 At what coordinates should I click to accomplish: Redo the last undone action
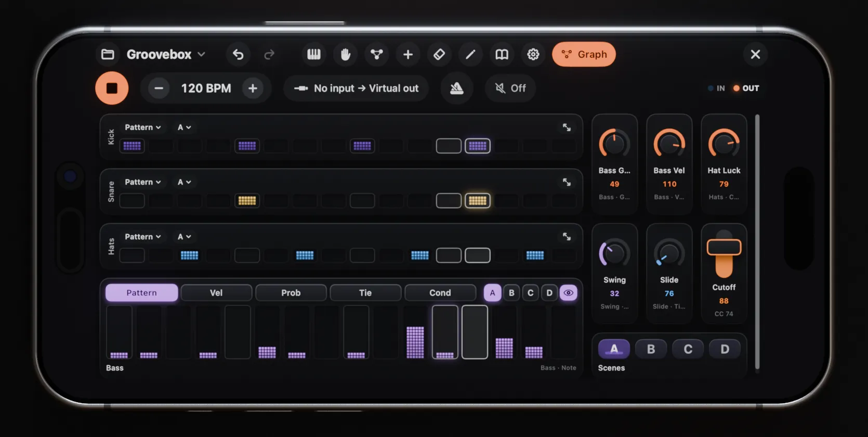pyautogui.click(x=269, y=54)
